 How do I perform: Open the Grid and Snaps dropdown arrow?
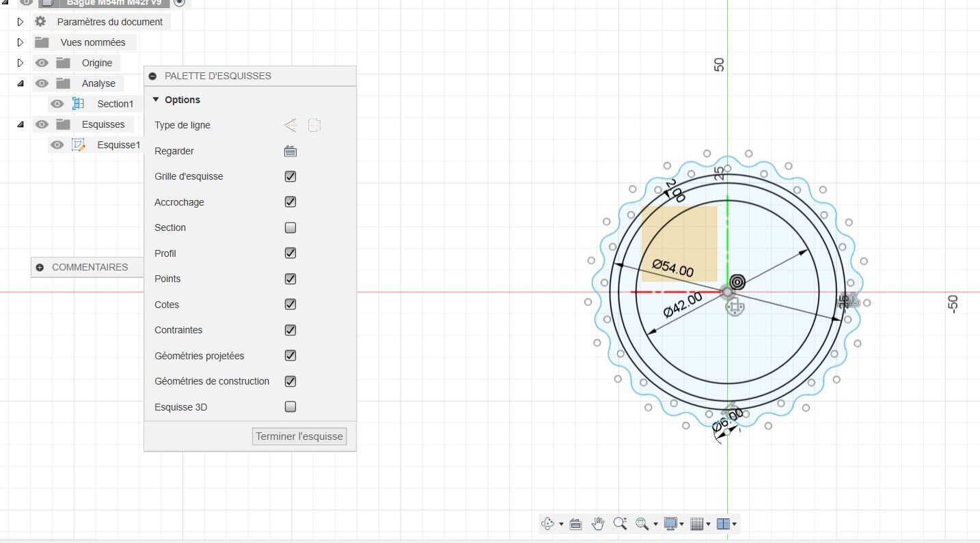708,525
